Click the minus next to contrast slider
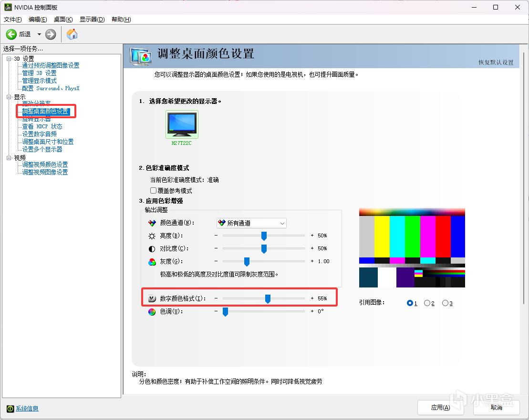This screenshot has height=420, width=529. [x=216, y=248]
